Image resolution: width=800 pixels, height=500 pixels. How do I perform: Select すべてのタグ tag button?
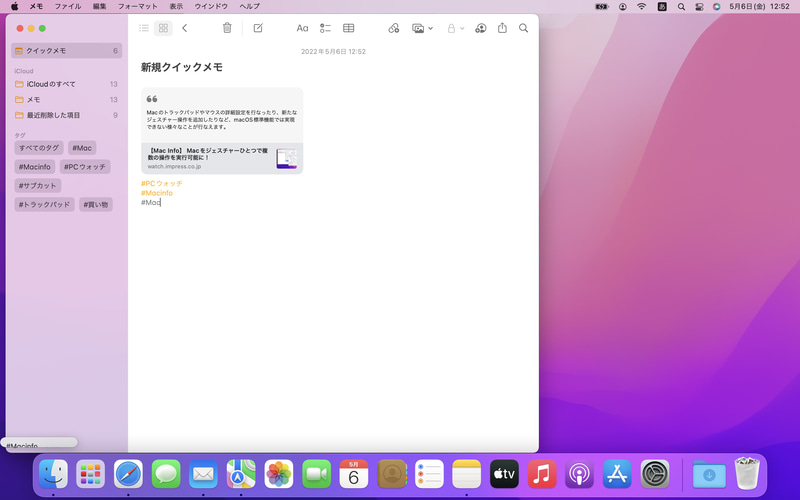[39, 148]
